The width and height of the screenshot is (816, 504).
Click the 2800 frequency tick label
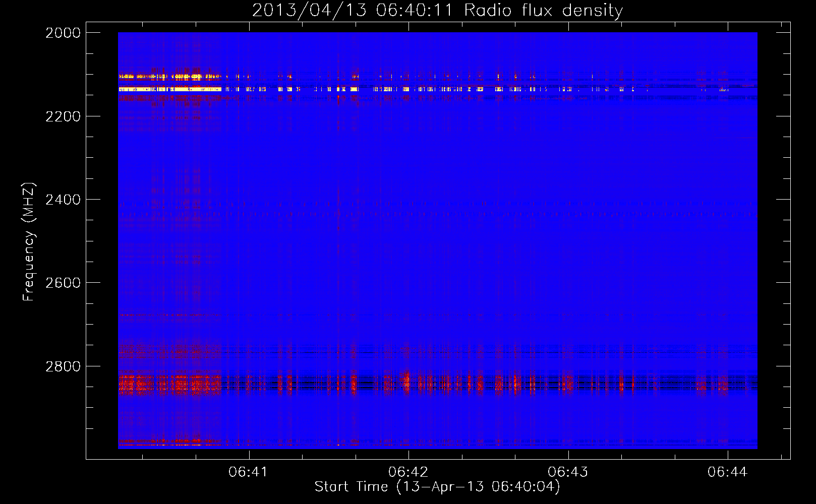tap(63, 366)
